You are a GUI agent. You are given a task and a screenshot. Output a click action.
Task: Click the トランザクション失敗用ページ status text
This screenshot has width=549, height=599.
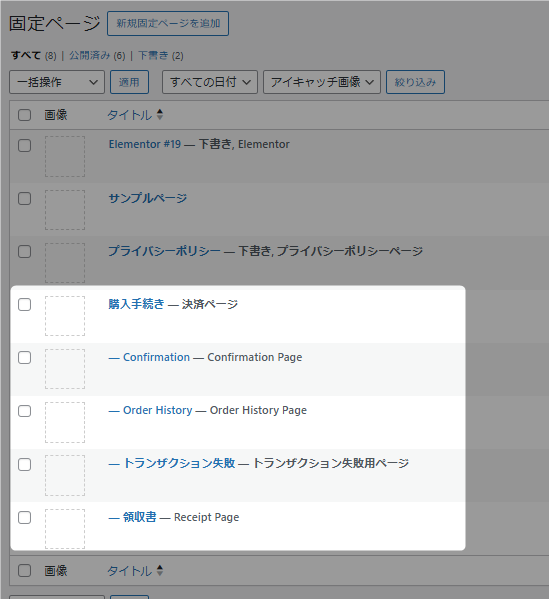click(331, 463)
